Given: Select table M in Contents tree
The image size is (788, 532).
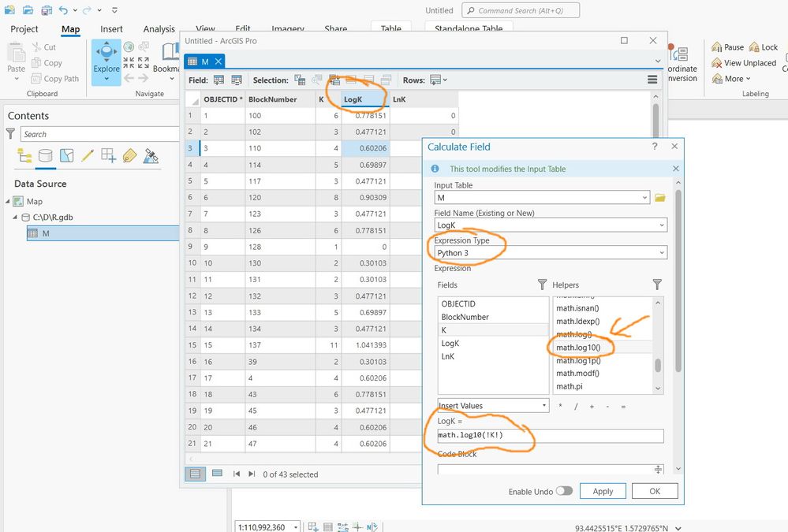Looking at the screenshot, I should (103, 233).
